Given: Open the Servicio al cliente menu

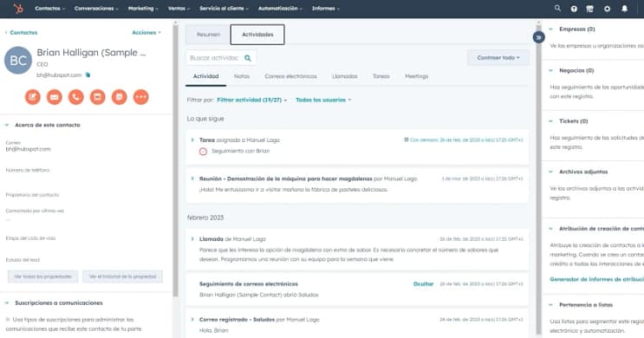Looking at the screenshot, I should tap(224, 8).
